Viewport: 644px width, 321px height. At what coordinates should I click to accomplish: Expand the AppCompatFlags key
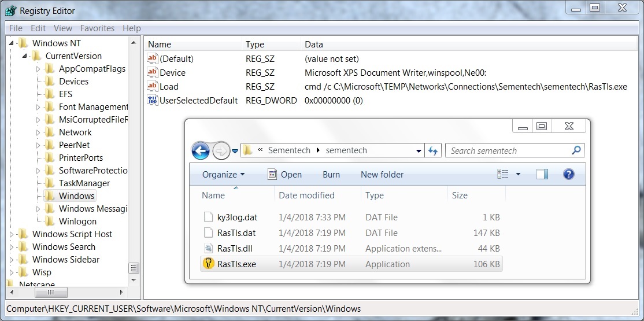[x=38, y=69]
